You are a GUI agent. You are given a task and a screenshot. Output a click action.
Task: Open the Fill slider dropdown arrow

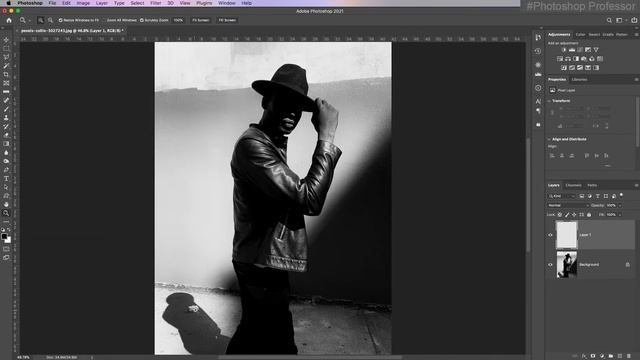(x=620, y=215)
